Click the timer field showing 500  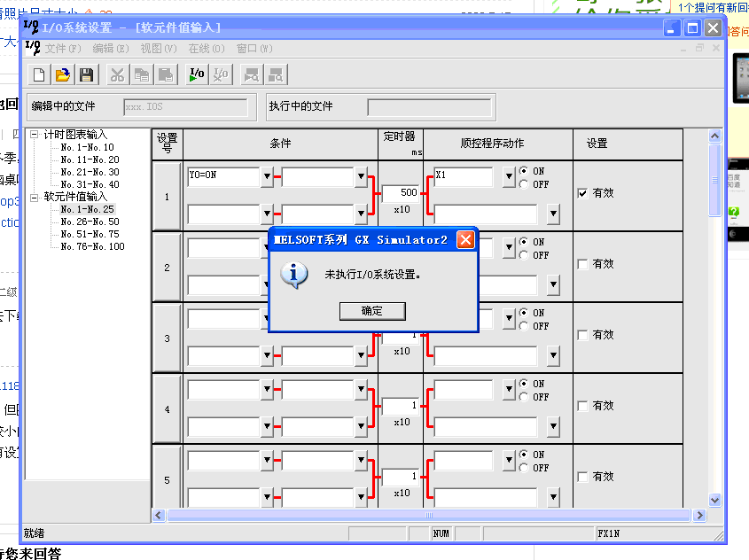point(401,192)
